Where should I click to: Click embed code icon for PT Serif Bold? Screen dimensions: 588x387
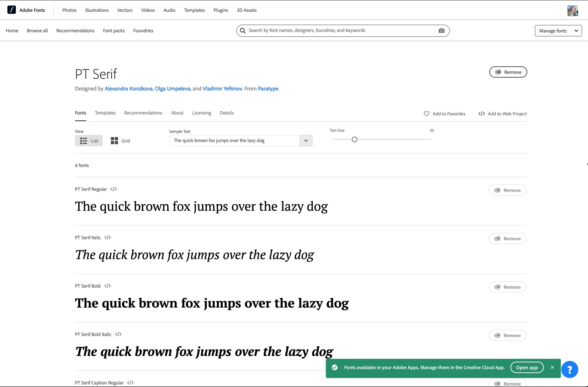pos(108,286)
